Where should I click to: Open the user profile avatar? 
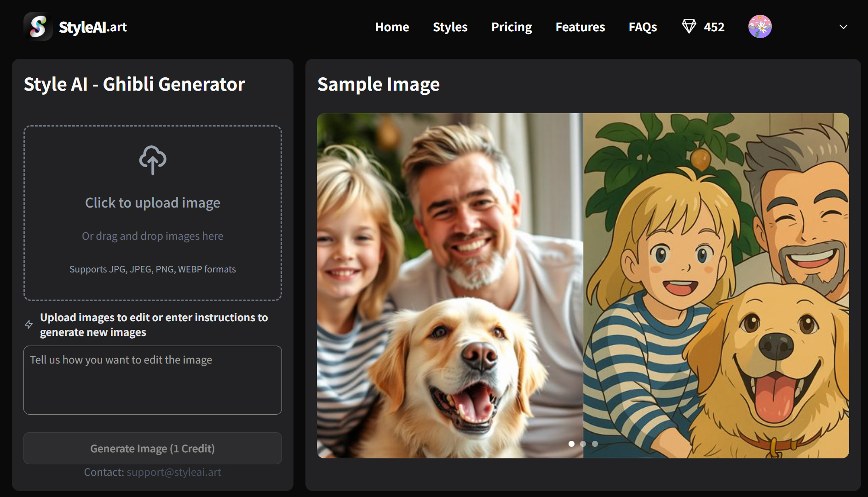tap(760, 27)
